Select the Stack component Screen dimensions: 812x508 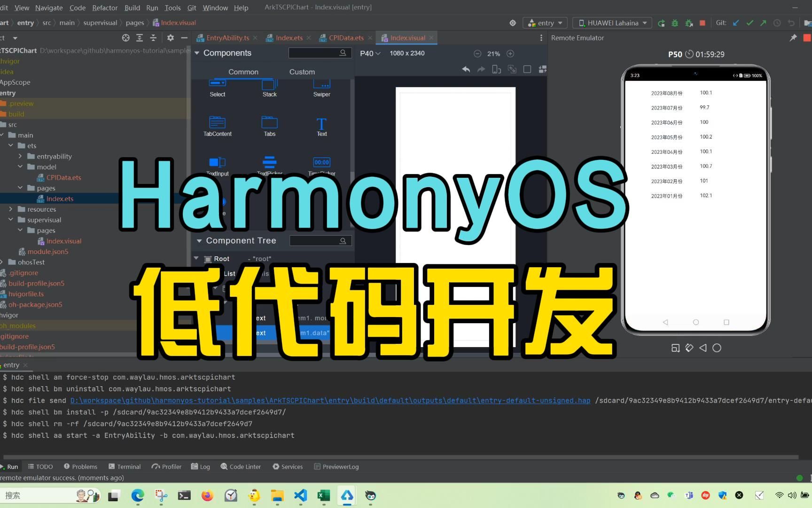(x=269, y=88)
